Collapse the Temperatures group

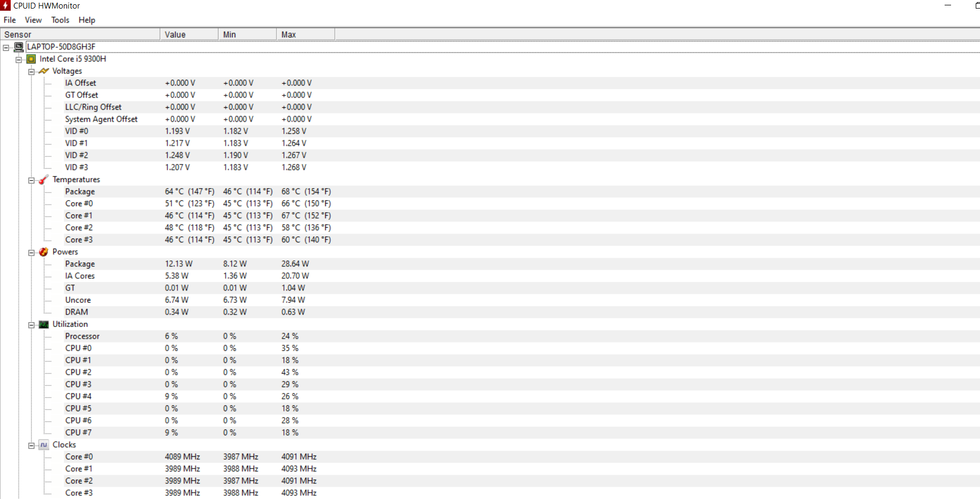(32, 181)
